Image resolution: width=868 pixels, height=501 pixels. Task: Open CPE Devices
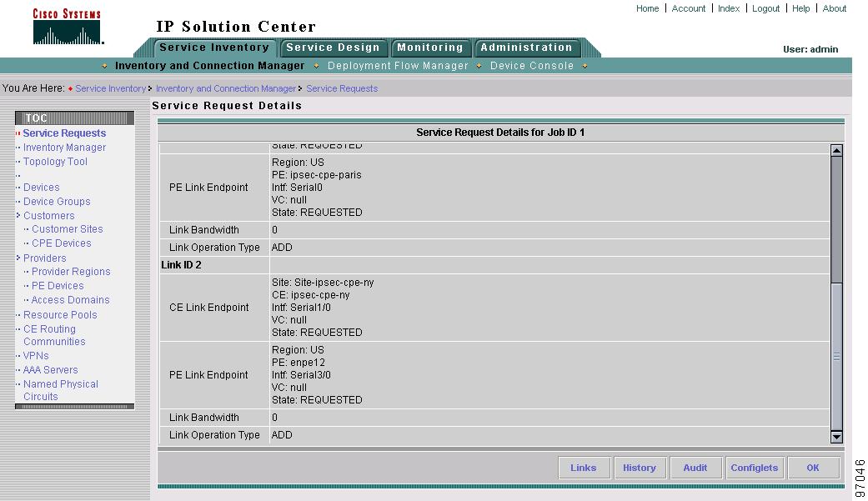click(x=62, y=243)
